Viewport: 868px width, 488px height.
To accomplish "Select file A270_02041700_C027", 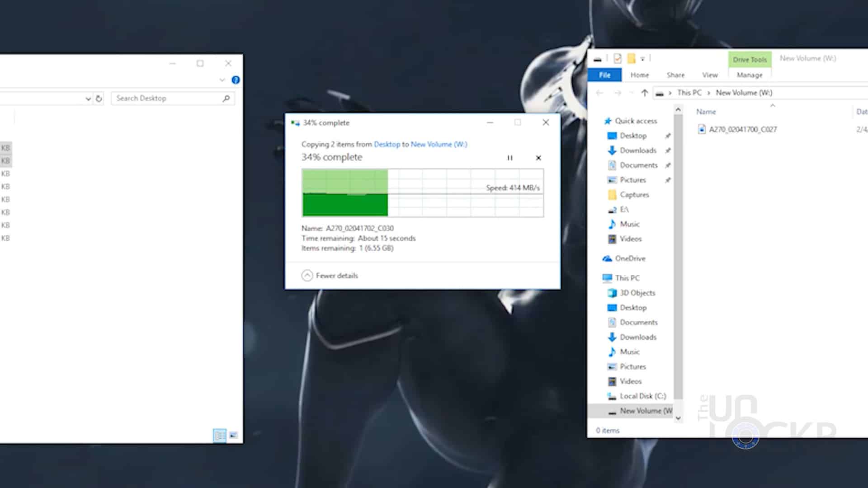I will (x=742, y=130).
